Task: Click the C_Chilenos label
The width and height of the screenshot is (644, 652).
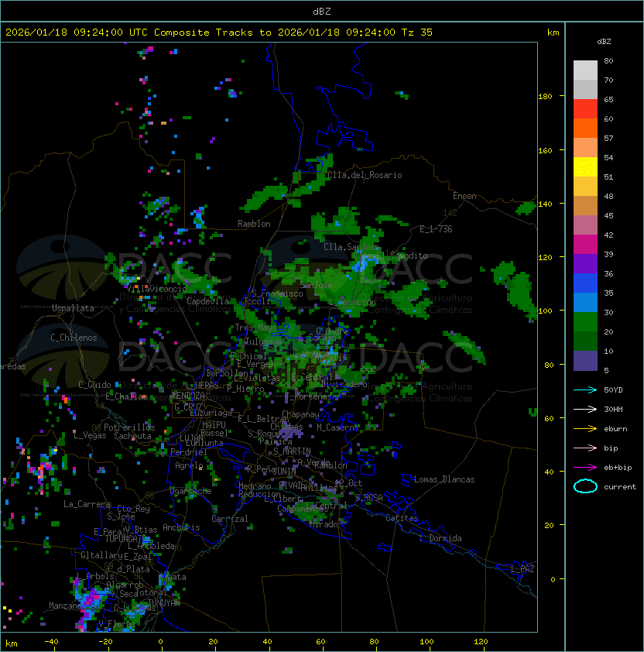Action: [74, 338]
